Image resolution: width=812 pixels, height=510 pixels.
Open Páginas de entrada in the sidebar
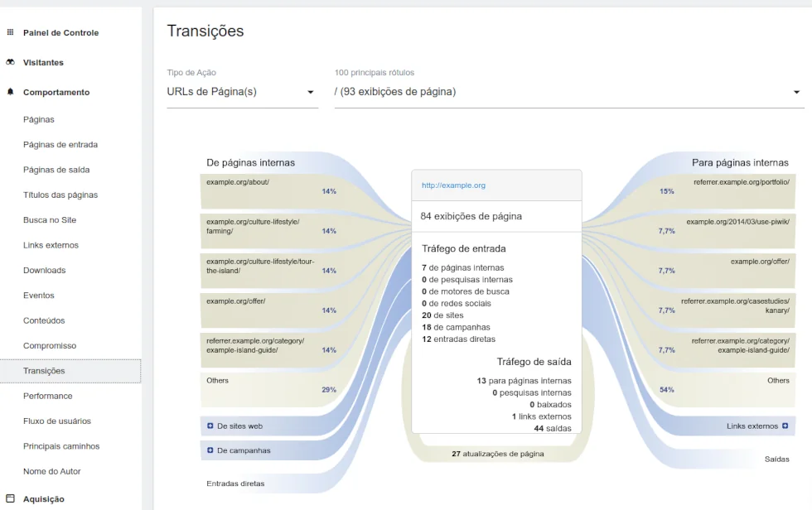coord(60,145)
